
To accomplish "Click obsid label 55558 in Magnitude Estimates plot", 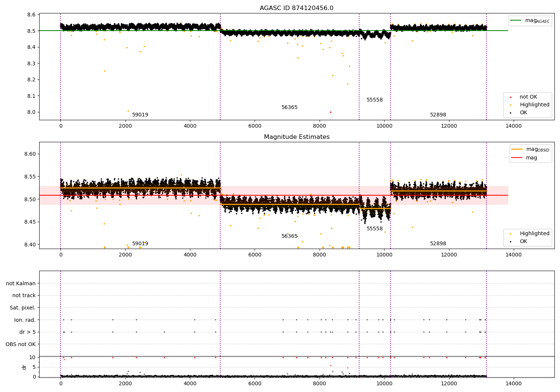I will [x=374, y=229].
